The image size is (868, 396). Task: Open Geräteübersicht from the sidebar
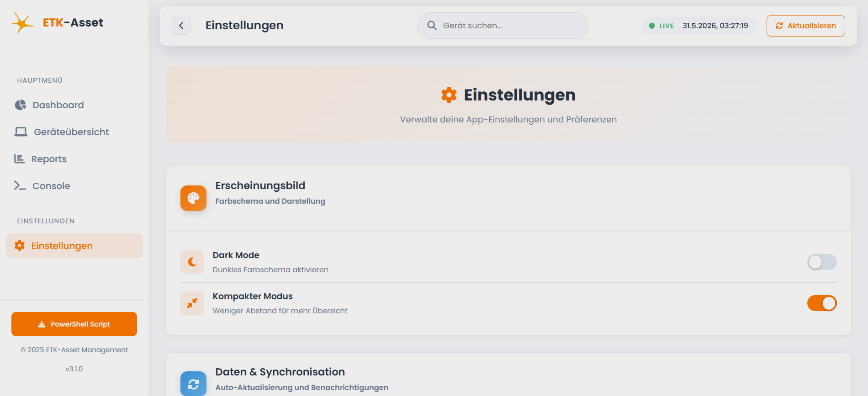74,132
